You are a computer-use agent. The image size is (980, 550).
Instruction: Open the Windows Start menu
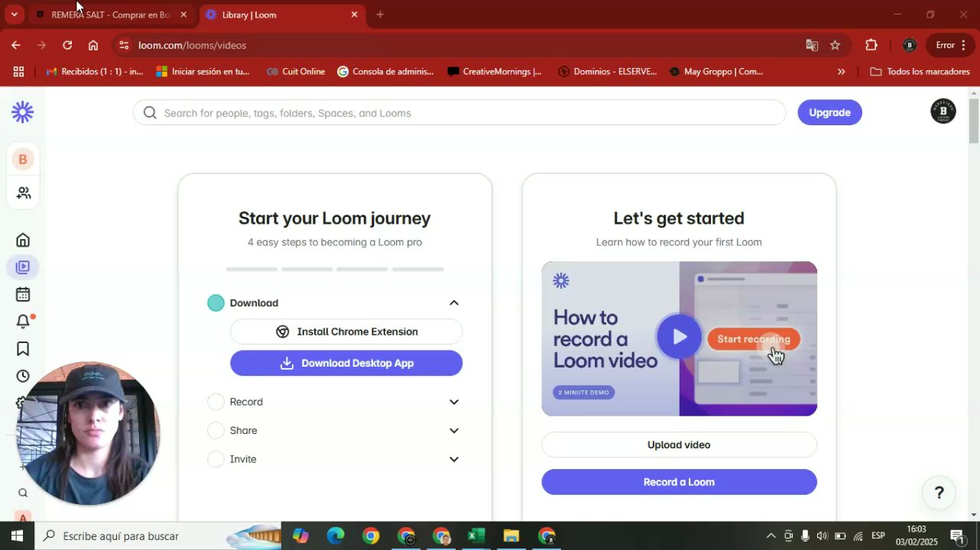coord(17,535)
